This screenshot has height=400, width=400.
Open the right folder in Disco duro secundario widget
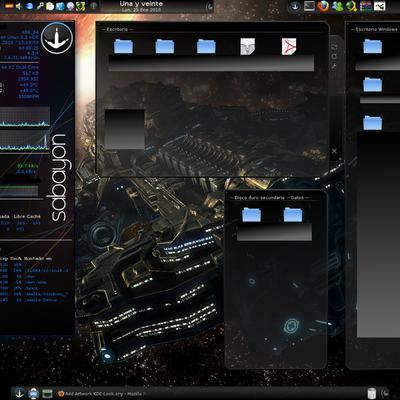tap(293, 215)
